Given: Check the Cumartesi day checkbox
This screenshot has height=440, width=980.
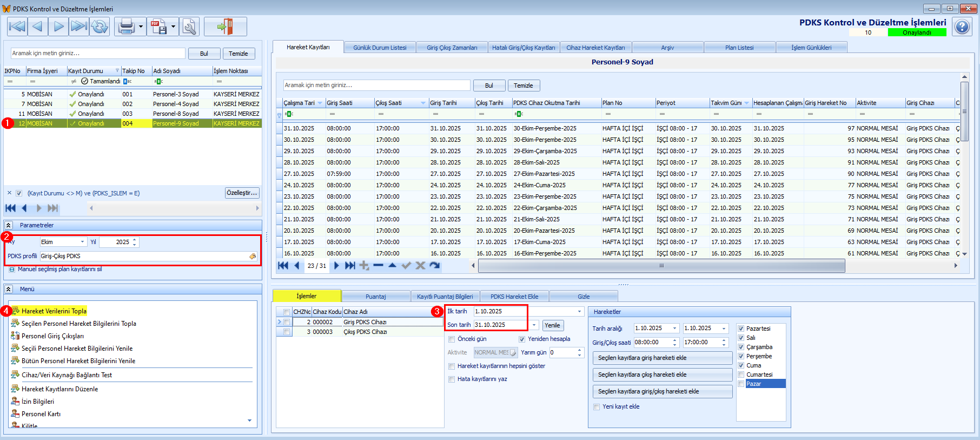Looking at the screenshot, I should 741,375.
